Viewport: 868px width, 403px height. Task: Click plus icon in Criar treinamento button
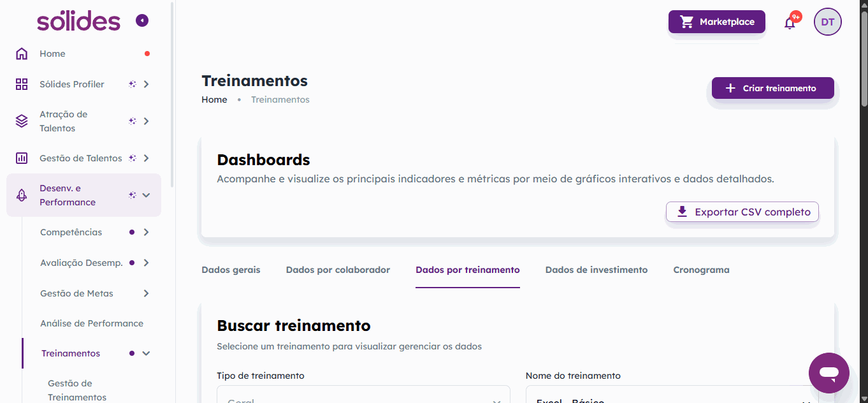click(x=730, y=88)
